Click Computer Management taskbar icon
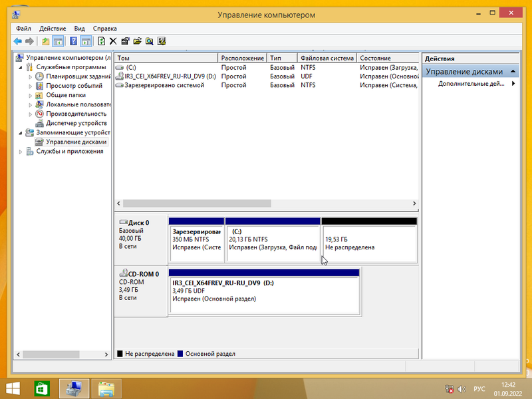 [74, 388]
